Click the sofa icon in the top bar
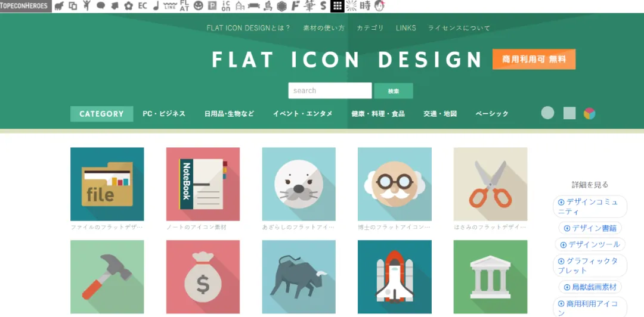 (x=254, y=6)
